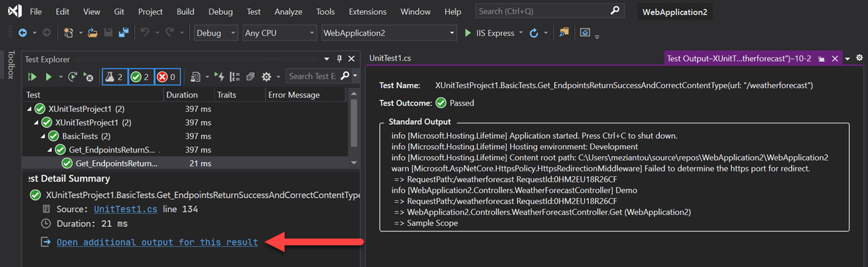Open Test Explorer settings gear
The image size is (868, 267).
coord(266,77)
